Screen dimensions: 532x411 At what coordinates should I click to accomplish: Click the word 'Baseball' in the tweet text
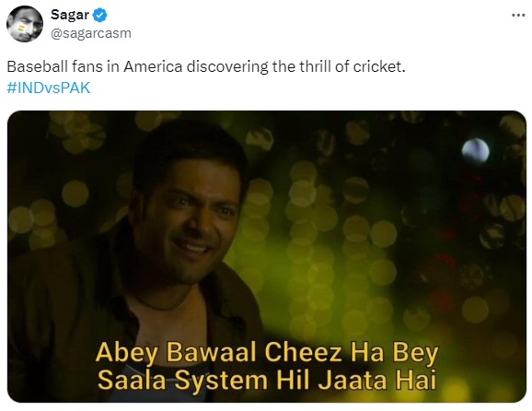(x=38, y=66)
